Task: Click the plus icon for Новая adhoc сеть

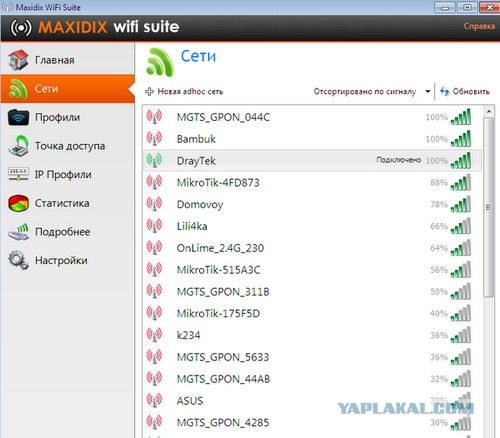Action: point(149,91)
